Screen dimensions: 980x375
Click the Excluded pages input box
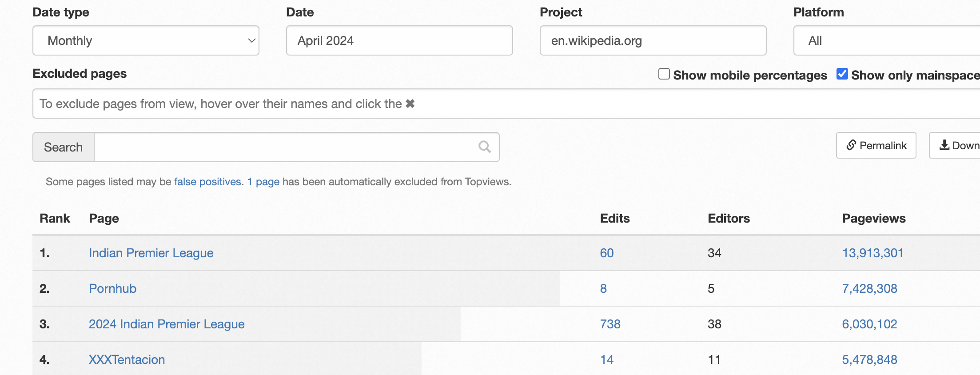click(x=506, y=104)
